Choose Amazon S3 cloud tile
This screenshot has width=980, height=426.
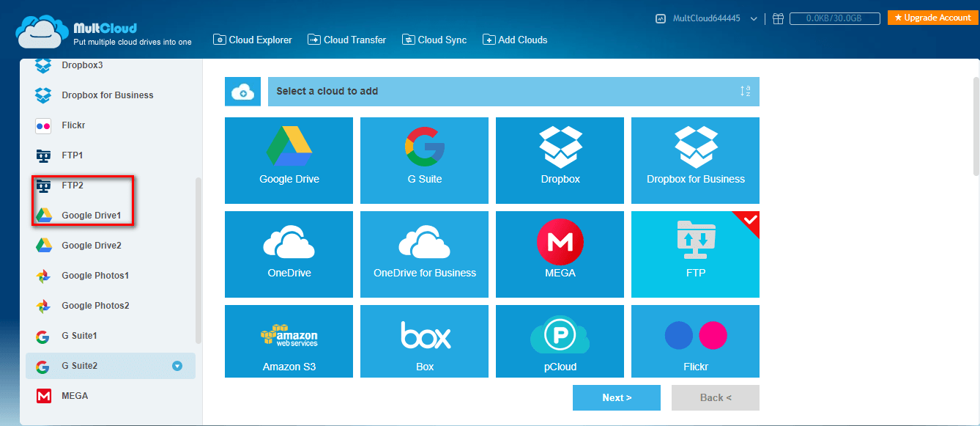tap(289, 342)
